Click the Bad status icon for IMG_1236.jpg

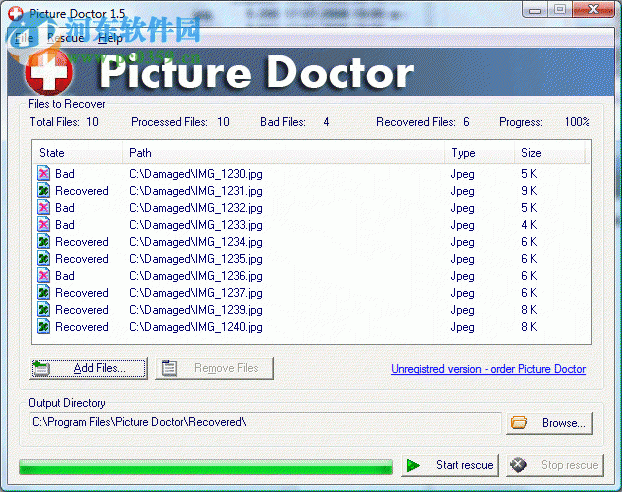tap(44, 275)
